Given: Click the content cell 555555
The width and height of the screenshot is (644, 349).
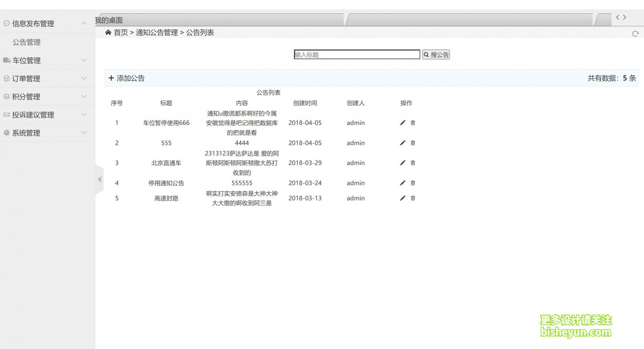Looking at the screenshot, I should pos(242,183).
